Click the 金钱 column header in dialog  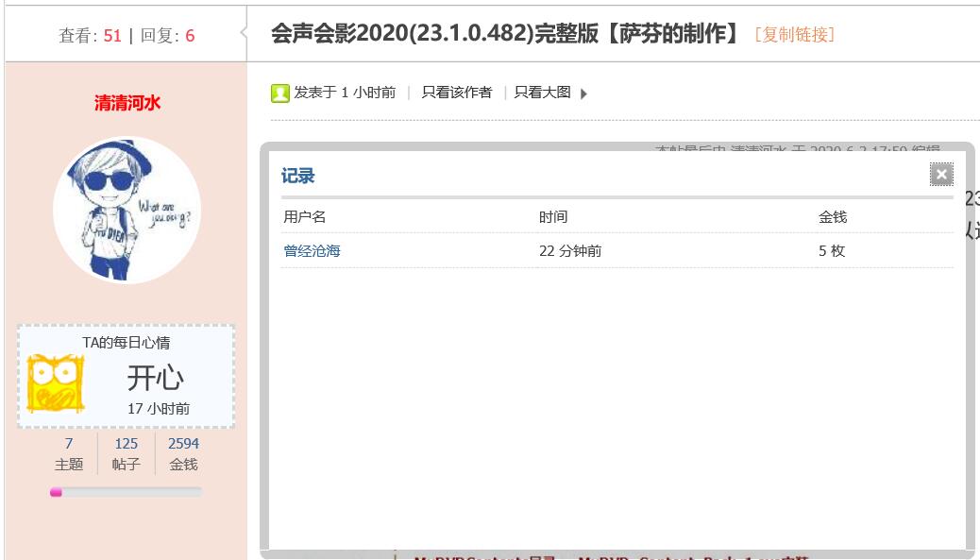point(833,217)
